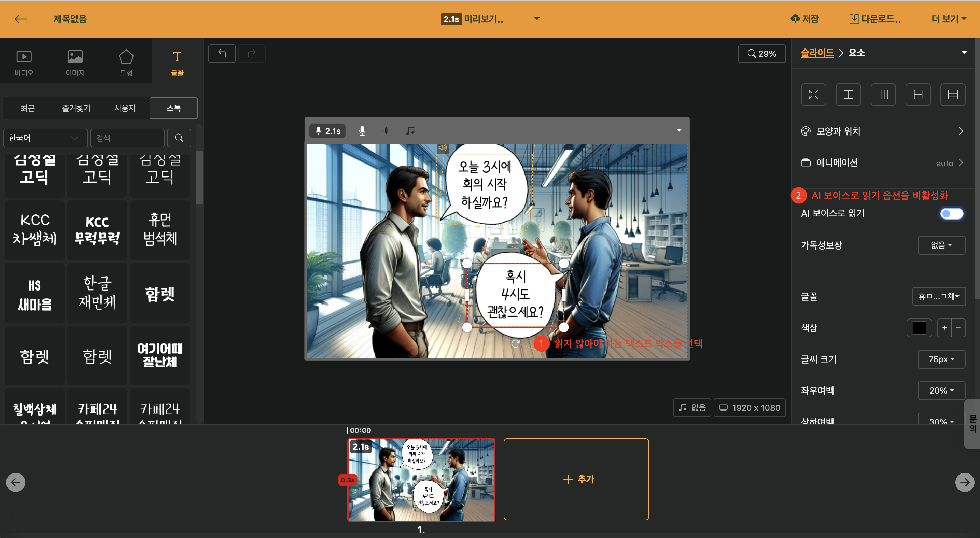Click the + 추가 slide box

[576, 479]
